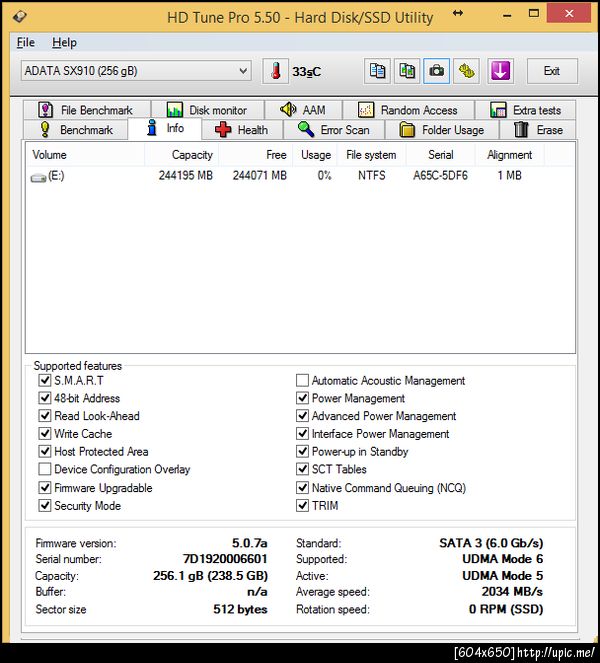Click the thermometer temperature icon
This screenshot has height=663, width=600.
276,71
